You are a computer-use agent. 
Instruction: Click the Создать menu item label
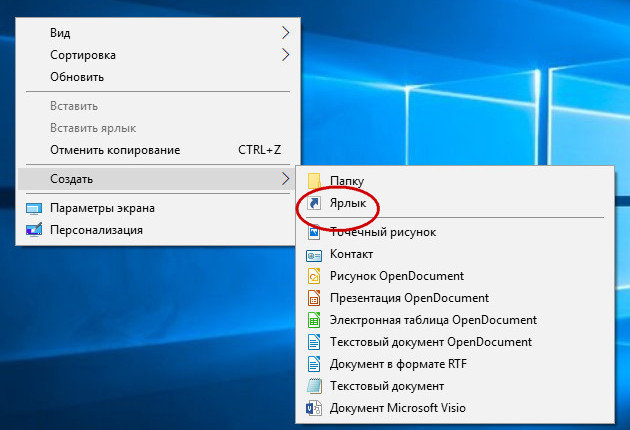click(x=72, y=179)
